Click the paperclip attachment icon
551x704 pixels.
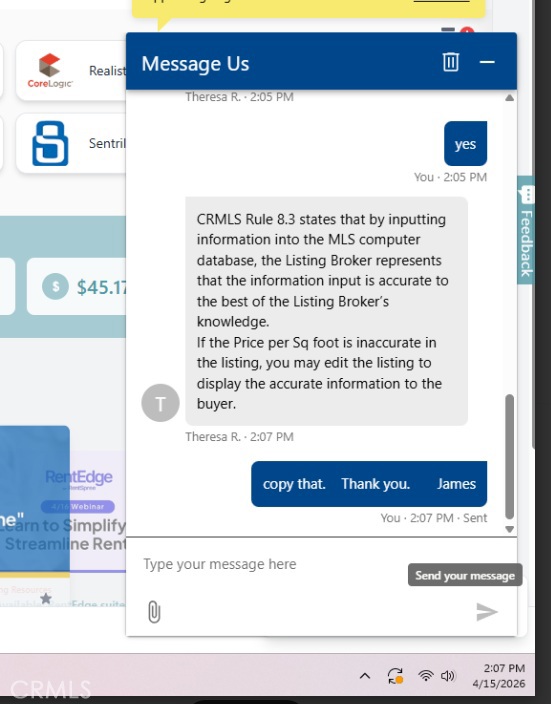point(154,611)
